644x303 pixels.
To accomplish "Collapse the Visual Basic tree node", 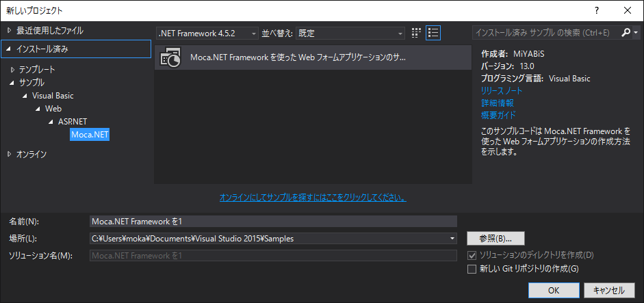I will [25, 96].
